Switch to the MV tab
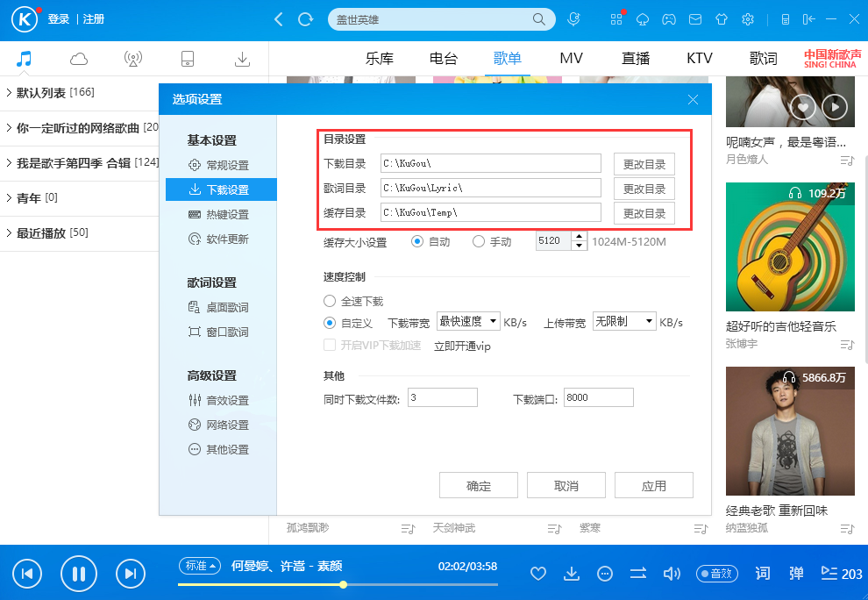The width and height of the screenshot is (868, 600). tap(571, 58)
